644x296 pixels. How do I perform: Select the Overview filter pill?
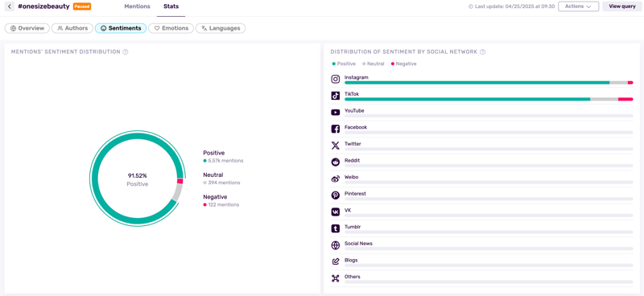tap(27, 28)
